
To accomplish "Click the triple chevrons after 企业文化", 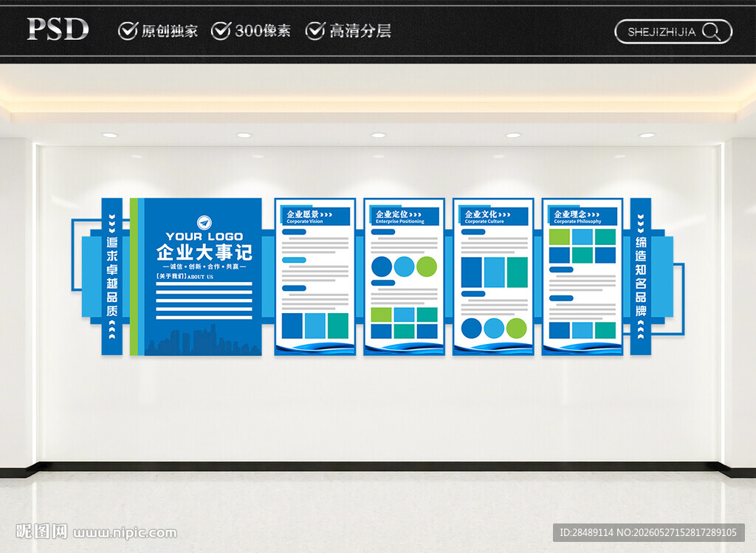I will 504,215.
